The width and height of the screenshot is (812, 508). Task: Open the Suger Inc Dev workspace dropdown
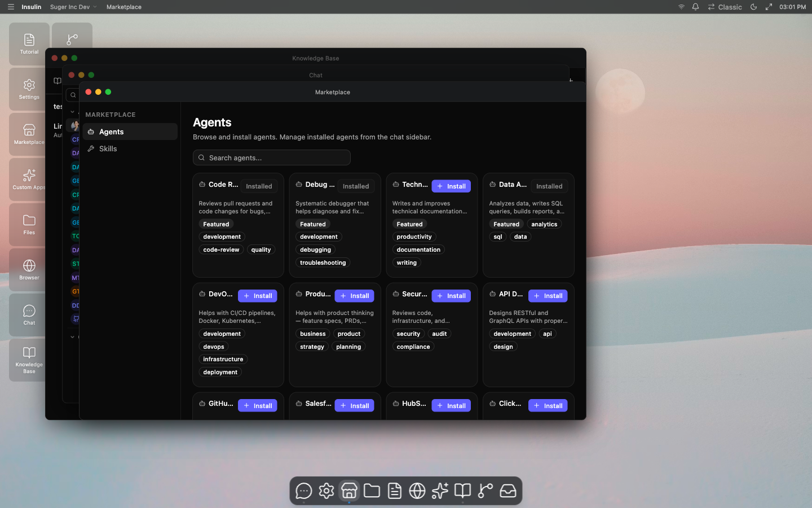coord(73,7)
